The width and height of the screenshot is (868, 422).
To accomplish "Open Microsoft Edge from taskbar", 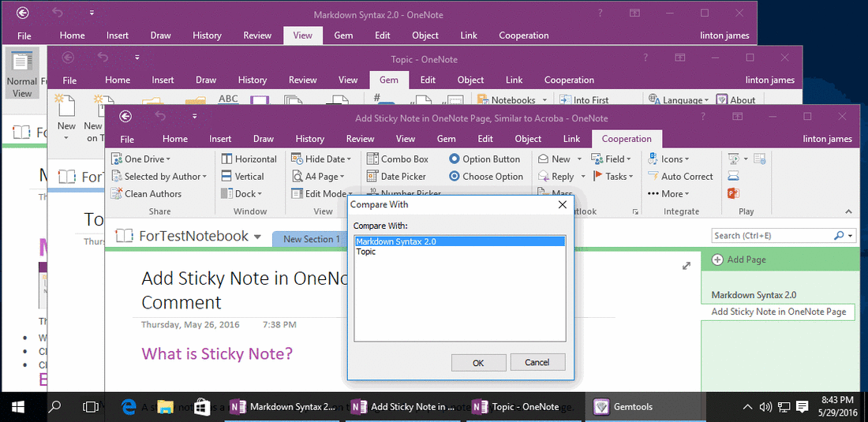I will [x=129, y=407].
